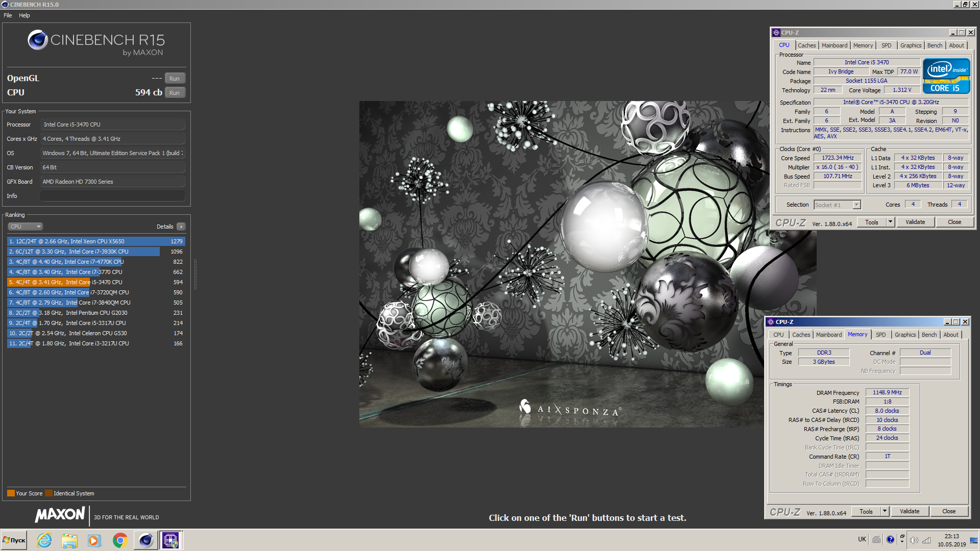The image size is (980, 551).
Task: Open Bench tab in upper CPU-Z window
Action: [935, 45]
